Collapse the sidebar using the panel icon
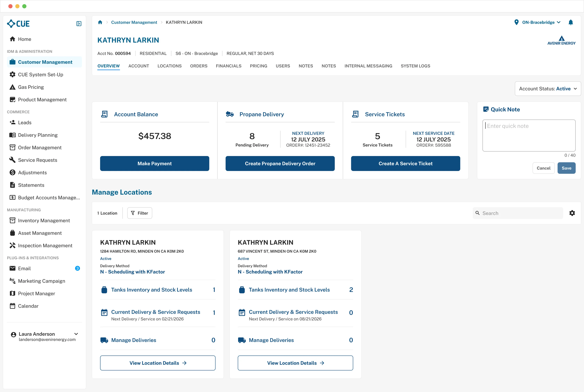Viewport: 584px width, 392px height. click(79, 24)
